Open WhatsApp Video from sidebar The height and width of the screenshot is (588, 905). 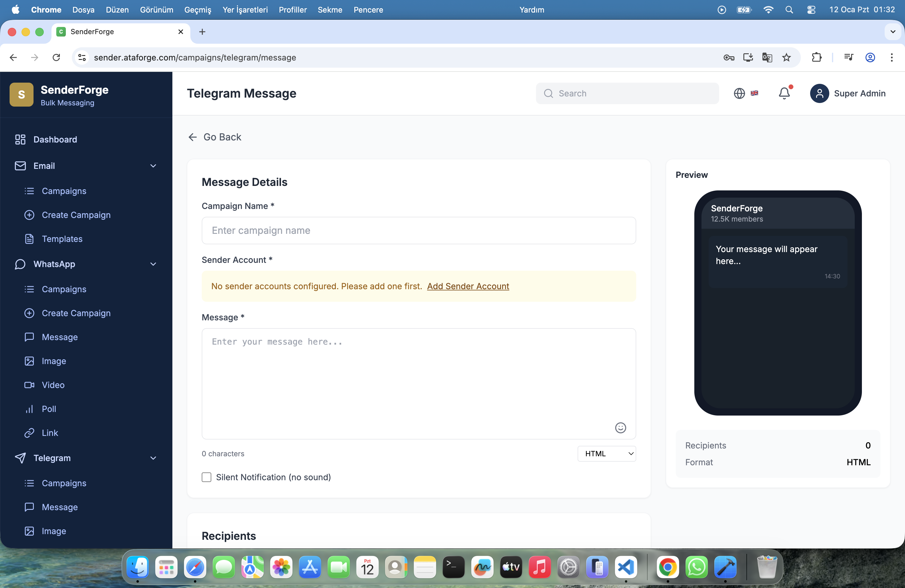point(53,384)
